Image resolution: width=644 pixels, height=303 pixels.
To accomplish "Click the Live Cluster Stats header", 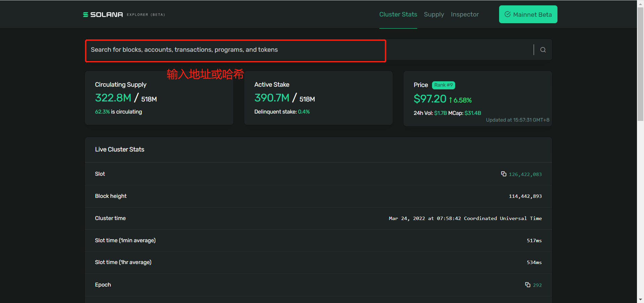I will pyautogui.click(x=119, y=149).
